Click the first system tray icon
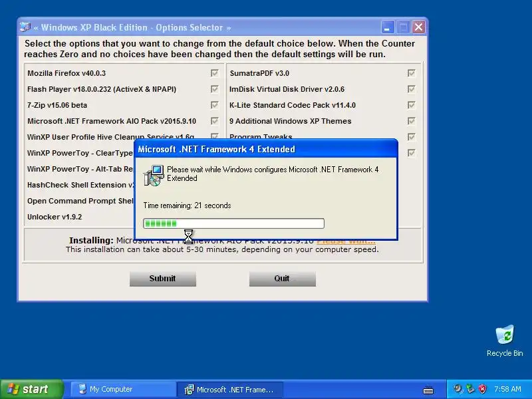The width and height of the screenshot is (532, 399). 458,389
